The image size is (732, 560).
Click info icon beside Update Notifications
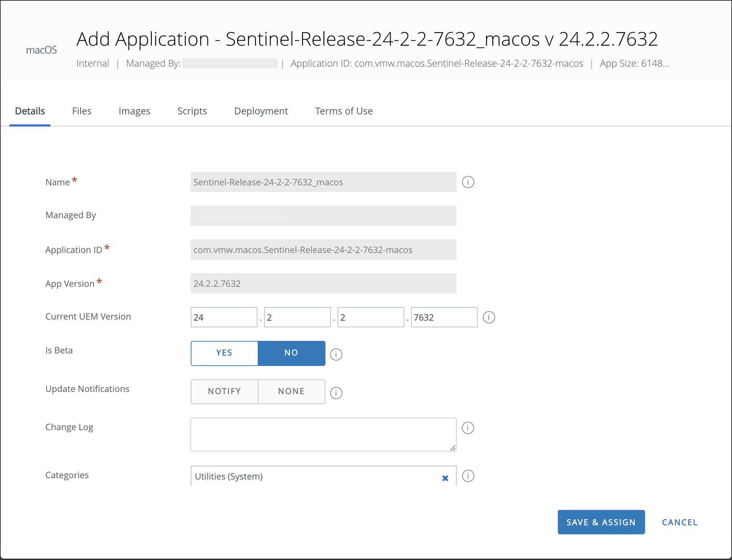pyautogui.click(x=336, y=393)
